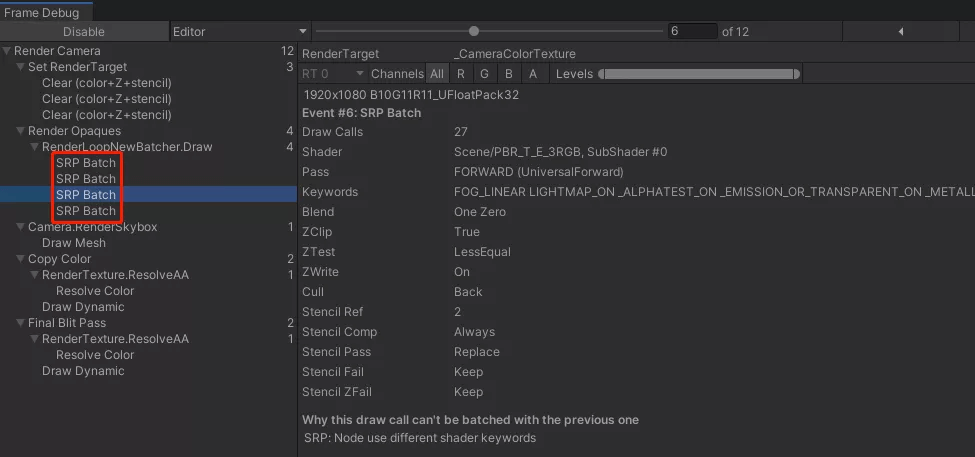The height and width of the screenshot is (457, 975).
Task: Toggle the A channel button
Action: 533,74
